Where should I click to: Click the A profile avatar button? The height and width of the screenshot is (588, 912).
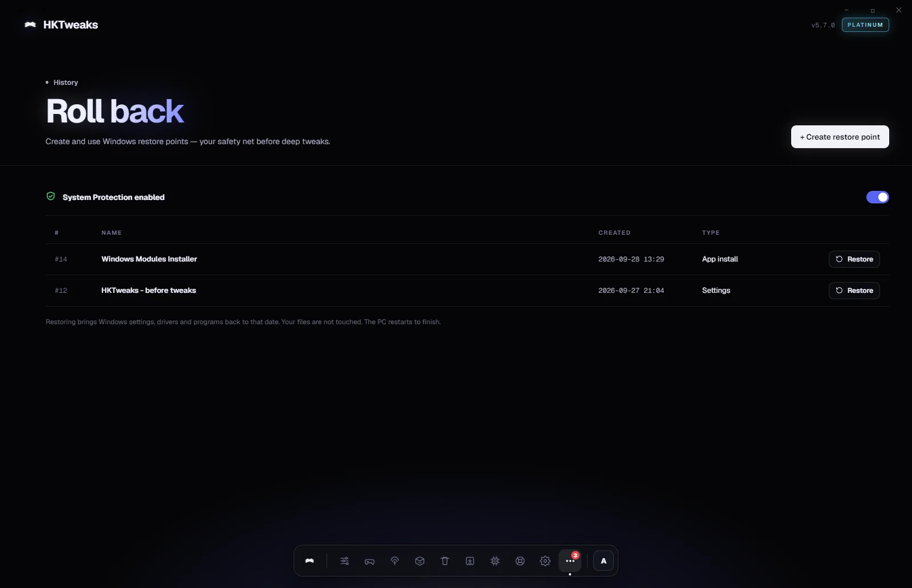click(604, 561)
